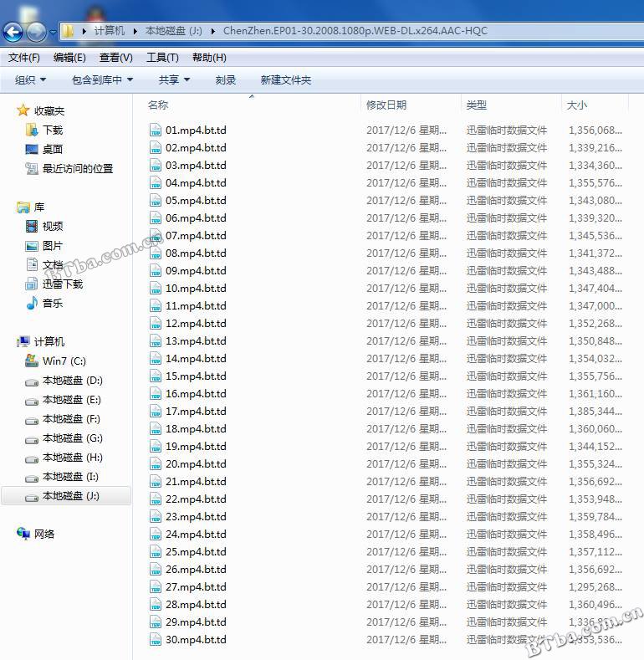Open 本地磁盘 (I:) drive icon
This screenshot has height=660, width=644.
32,478
